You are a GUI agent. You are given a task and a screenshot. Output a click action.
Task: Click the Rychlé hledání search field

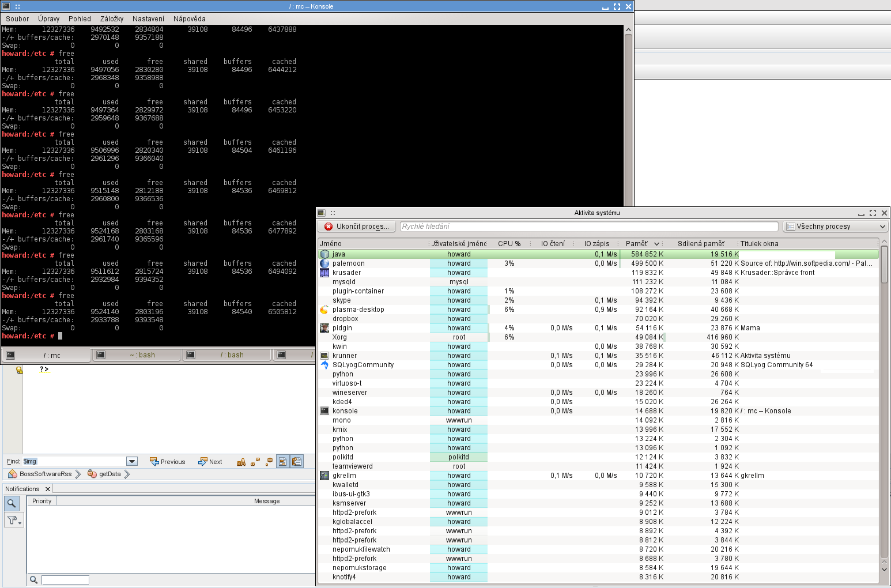(588, 227)
